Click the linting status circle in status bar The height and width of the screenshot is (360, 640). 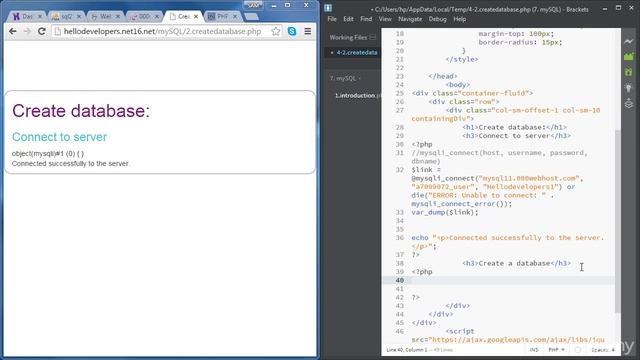[578, 350]
